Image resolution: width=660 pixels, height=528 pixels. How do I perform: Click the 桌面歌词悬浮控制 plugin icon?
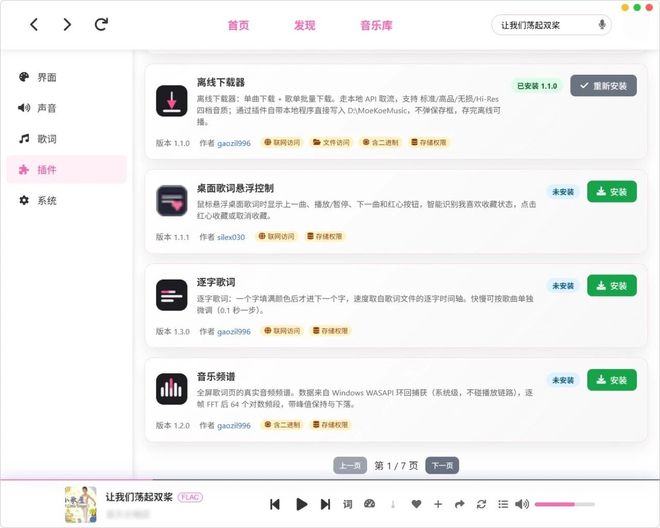[172, 200]
